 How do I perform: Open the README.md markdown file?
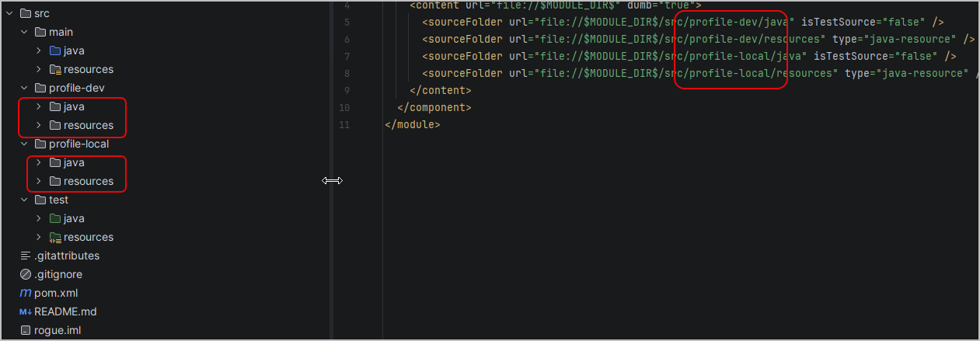click(x=65, y=311)
